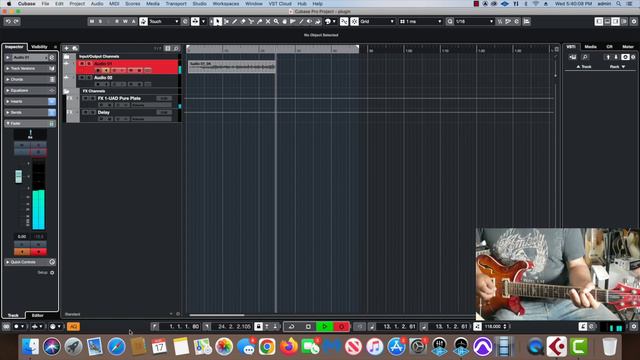The height and width of the screenshot is (360, 640).
Task: Open the 1 ms grid type dropdown
Action: (x=420, y=21)
